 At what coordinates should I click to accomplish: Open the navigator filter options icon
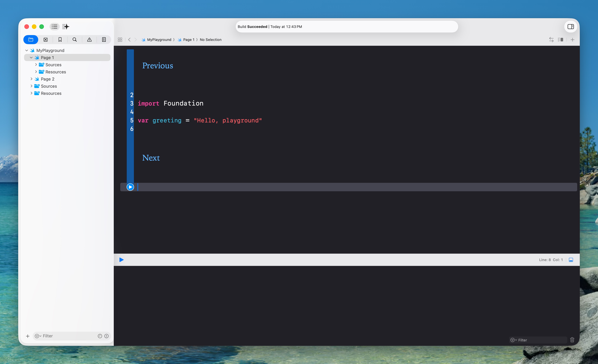pyautogui.click(x=38, y=336)
